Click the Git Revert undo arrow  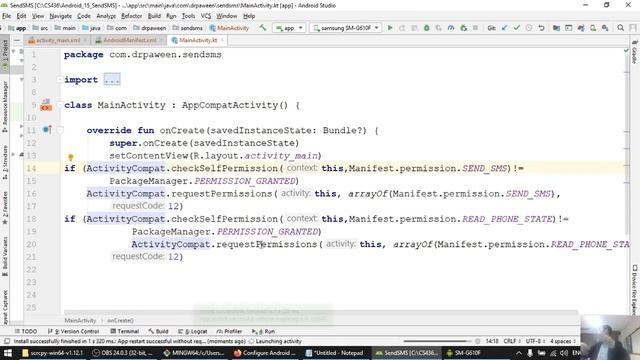pyautogui.click(x=541, y=28)
